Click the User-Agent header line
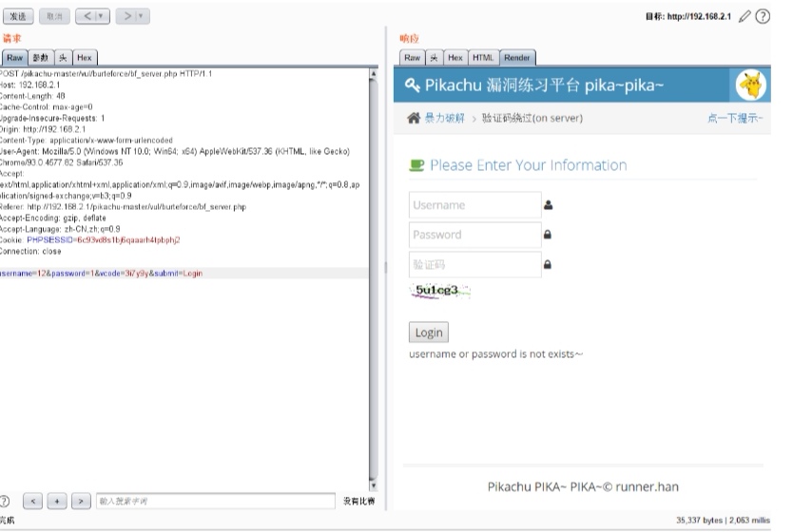Viewport: 793px width, 532px height. pos(175,151)
